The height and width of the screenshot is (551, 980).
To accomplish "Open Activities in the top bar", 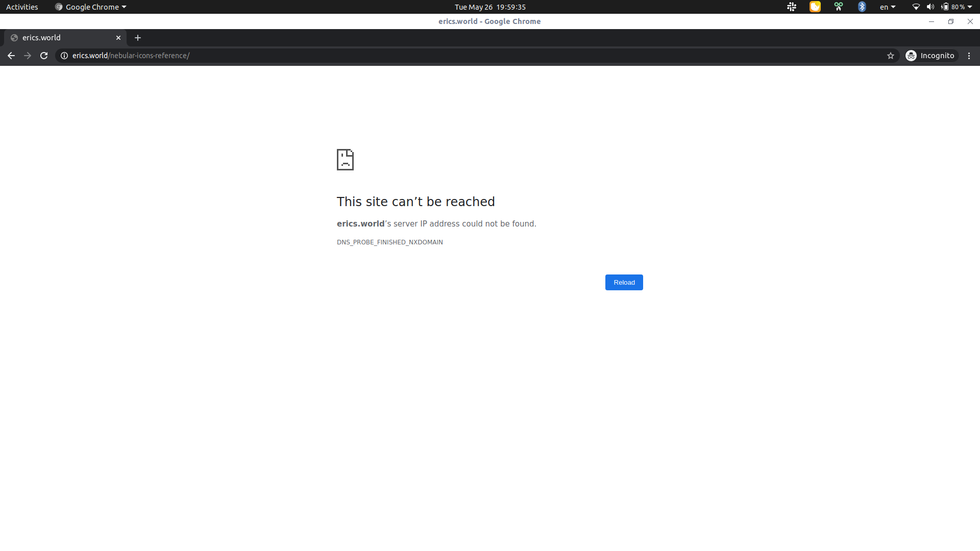I will [22, 7].
